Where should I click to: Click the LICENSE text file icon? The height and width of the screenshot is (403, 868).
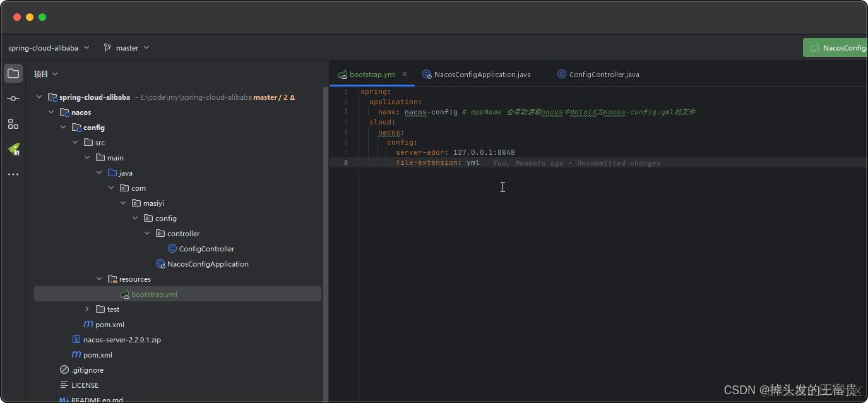pos(64,385)
